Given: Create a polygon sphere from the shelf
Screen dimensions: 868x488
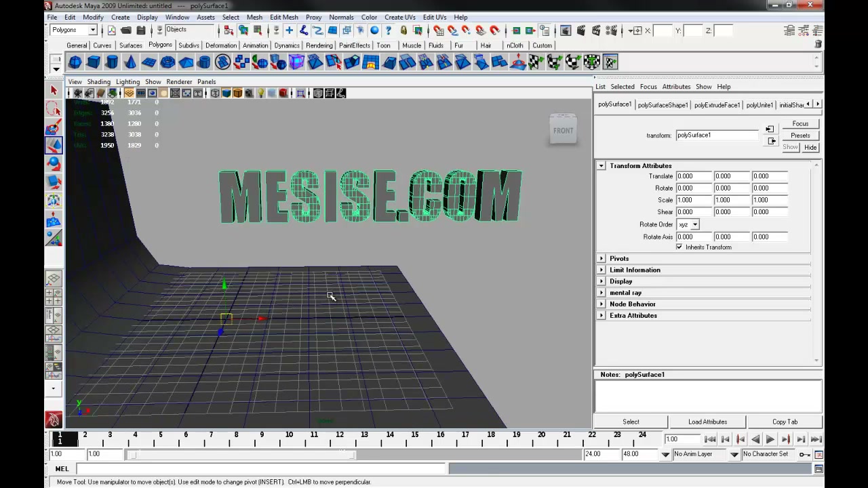Looking at the screenshot, I should coord(75,62).
